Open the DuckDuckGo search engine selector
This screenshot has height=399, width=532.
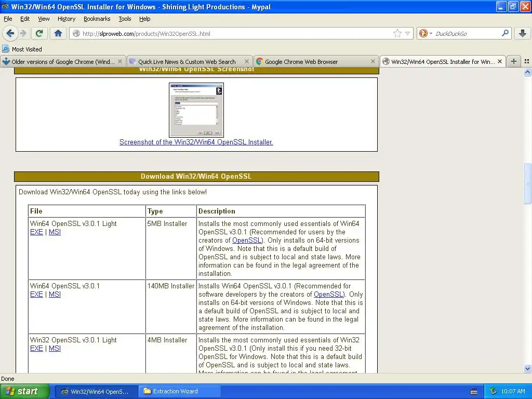coord(425,33)
